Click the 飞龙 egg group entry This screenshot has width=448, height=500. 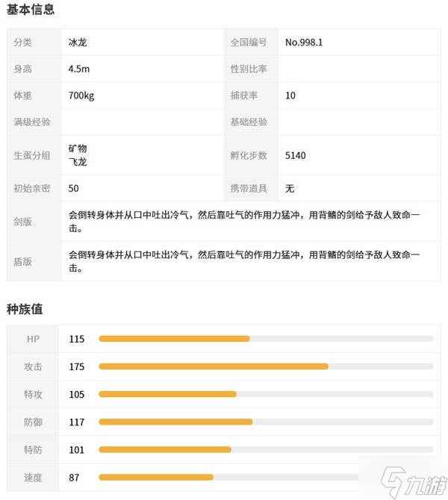[78, 161]
